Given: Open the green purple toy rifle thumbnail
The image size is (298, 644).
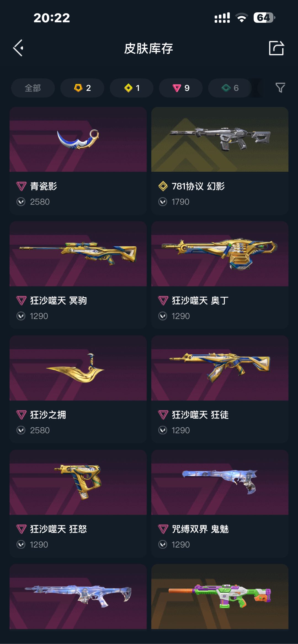Looking at the screenshot, I should point(220,597).
